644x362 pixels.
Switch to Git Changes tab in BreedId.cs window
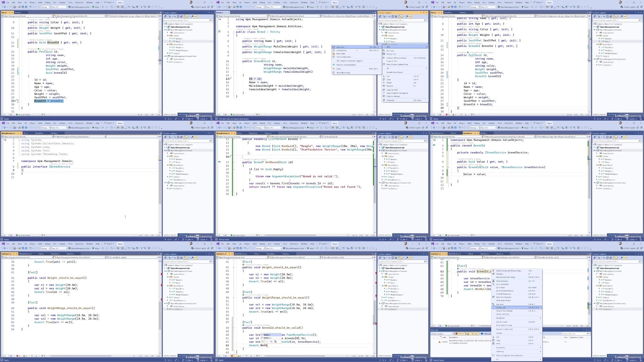tap(613, 235)
